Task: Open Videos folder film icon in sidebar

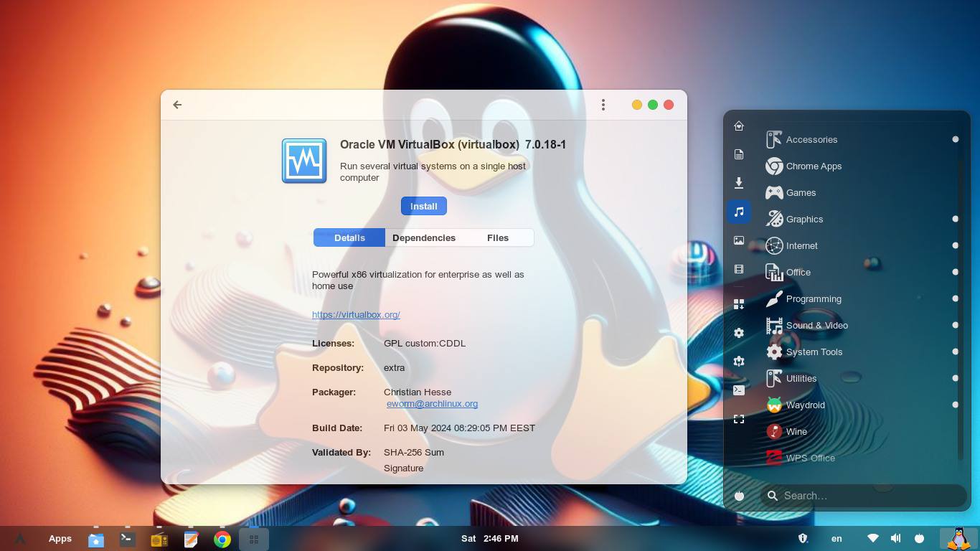Action: [x=739, y=269]
